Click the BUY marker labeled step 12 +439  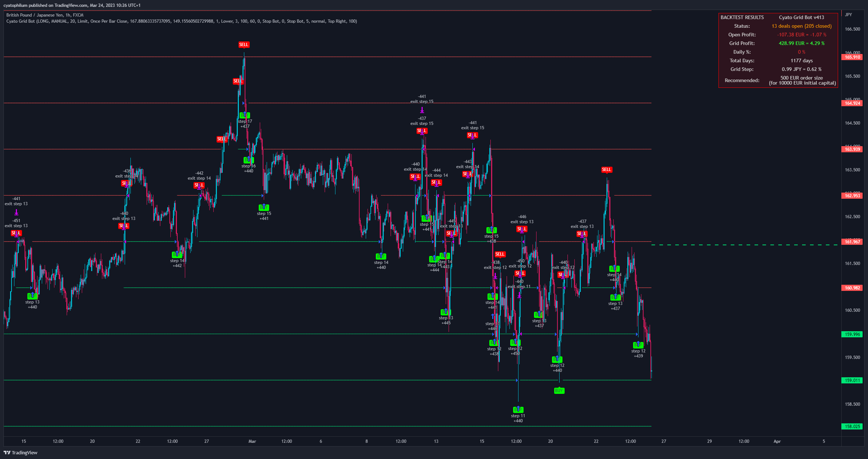click(x=638, y=345)
